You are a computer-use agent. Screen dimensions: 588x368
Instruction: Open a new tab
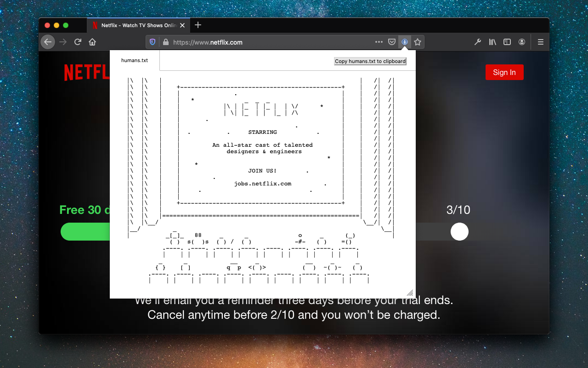click(x=198, y=25)
